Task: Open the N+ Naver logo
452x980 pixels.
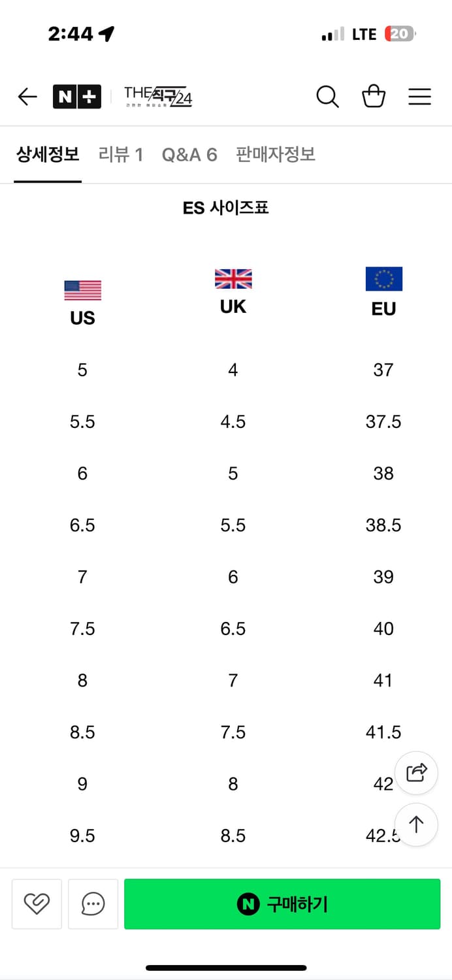Action: point(77,97)
